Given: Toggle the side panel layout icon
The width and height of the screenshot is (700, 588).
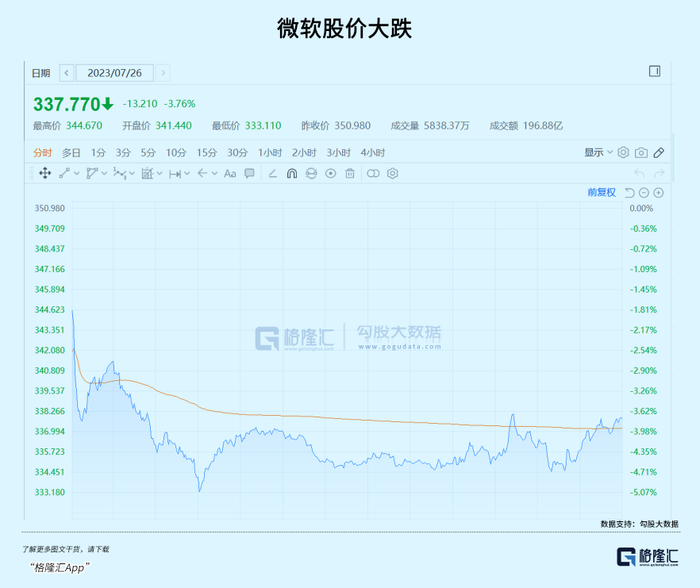Looking at the screenshot, I should click(655, 71).
